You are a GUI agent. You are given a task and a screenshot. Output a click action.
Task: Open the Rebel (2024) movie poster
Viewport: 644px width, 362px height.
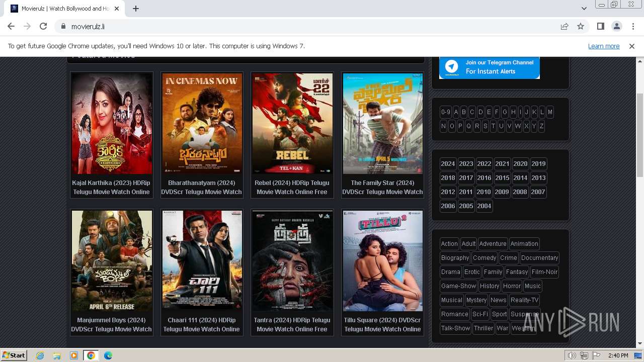(292, 123)
